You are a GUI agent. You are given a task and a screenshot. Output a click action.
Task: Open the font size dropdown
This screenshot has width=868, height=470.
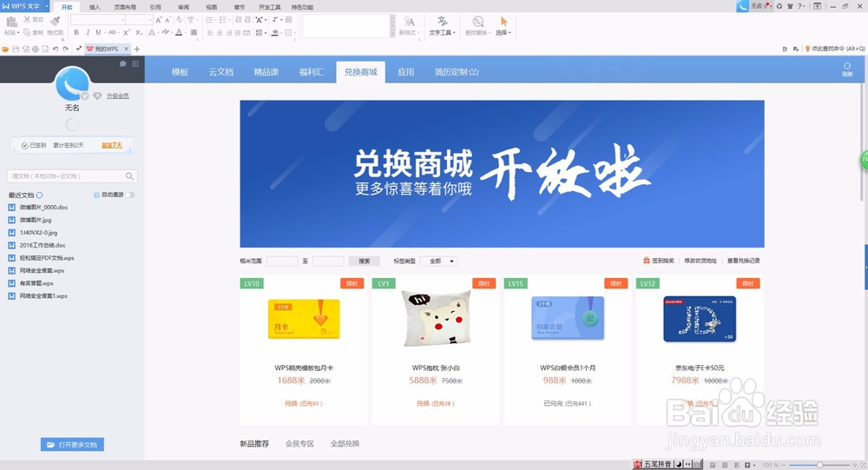(150, 19)
